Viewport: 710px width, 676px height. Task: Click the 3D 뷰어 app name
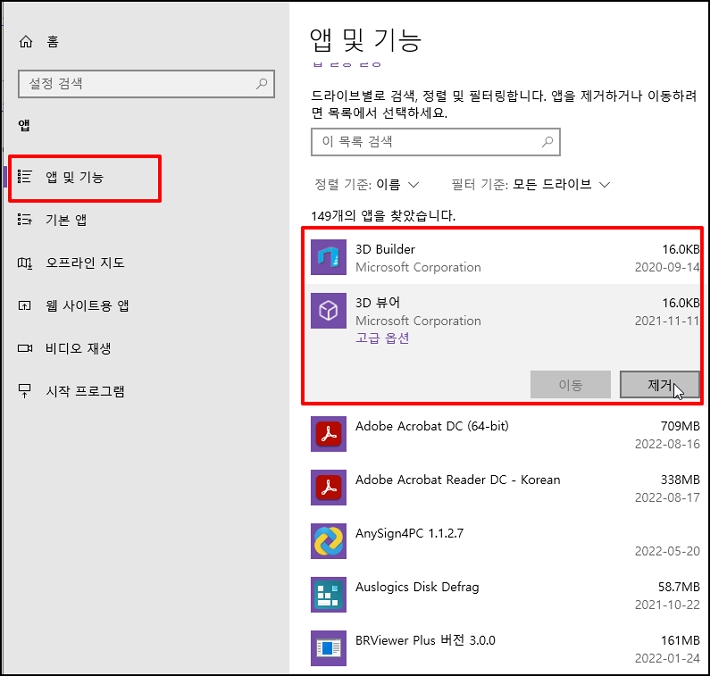click(378, 302)
